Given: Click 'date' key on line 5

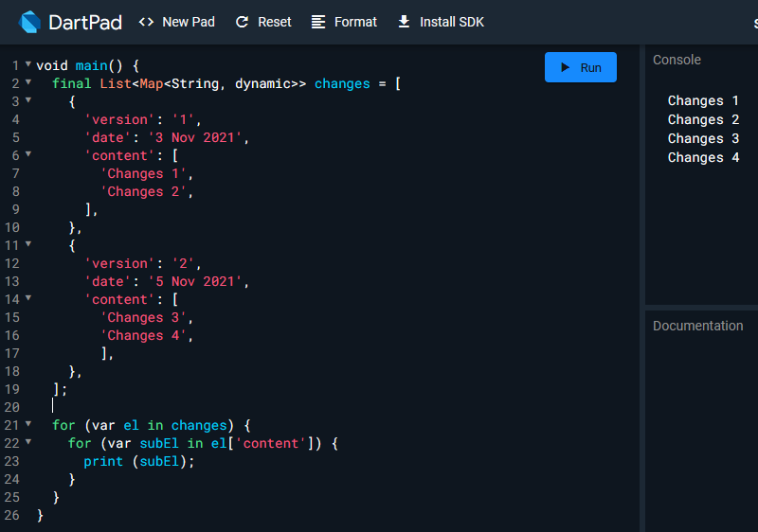Looking at the screenshot, I should click(107, 137).
